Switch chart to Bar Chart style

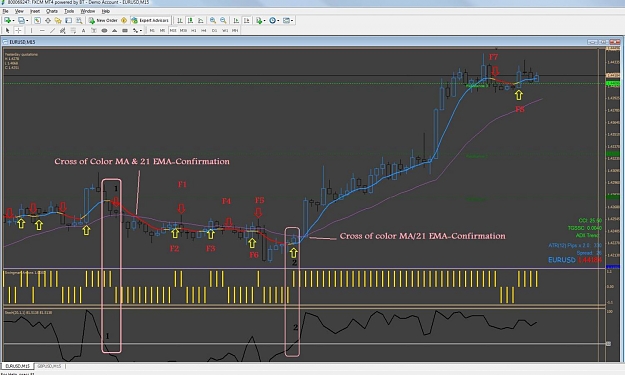(180, 20)
